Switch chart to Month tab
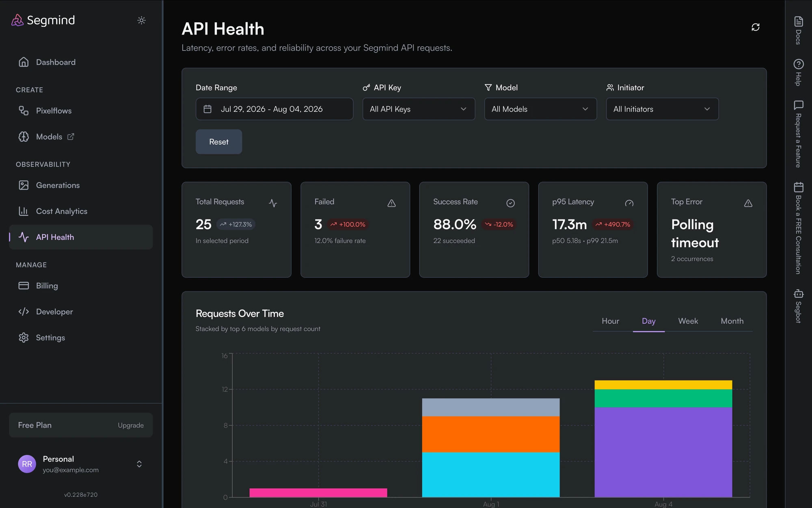This screenshot has width=812, height=508. coord(732,321)
